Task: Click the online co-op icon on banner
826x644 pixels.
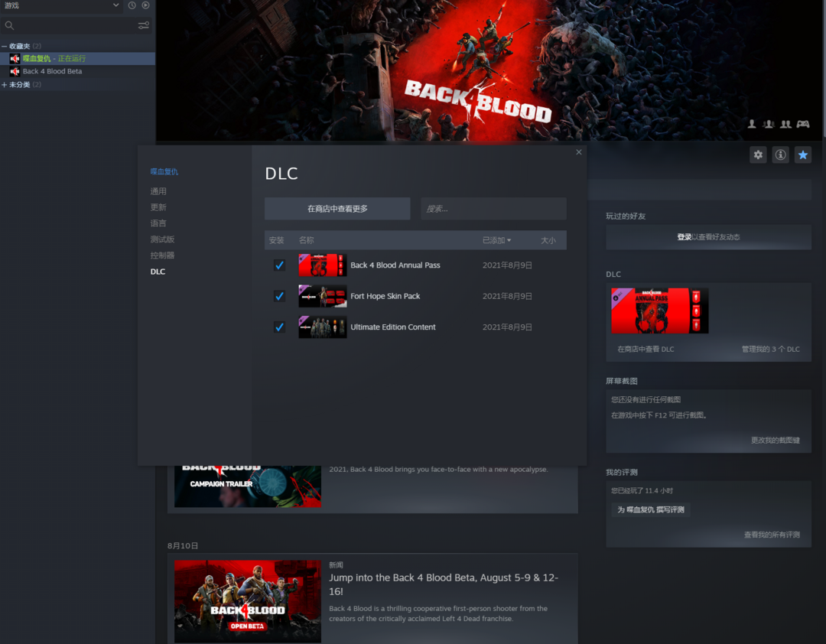Action: [785, 124]
